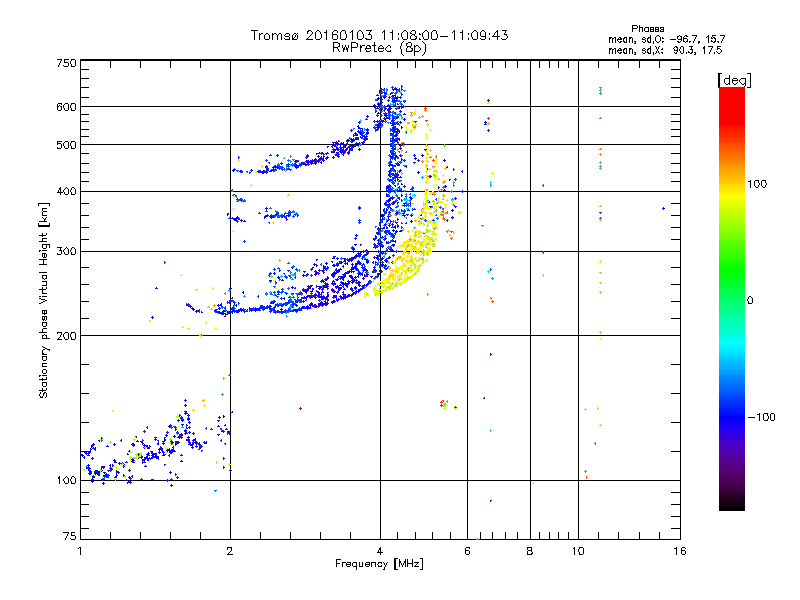Click the phase colorbar gradient

(732, 299)
